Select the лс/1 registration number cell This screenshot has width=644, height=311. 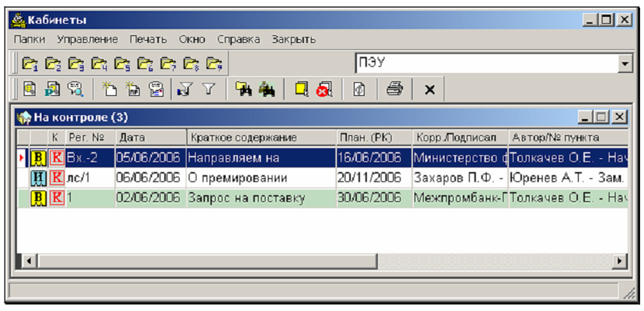tap(91, 178)
